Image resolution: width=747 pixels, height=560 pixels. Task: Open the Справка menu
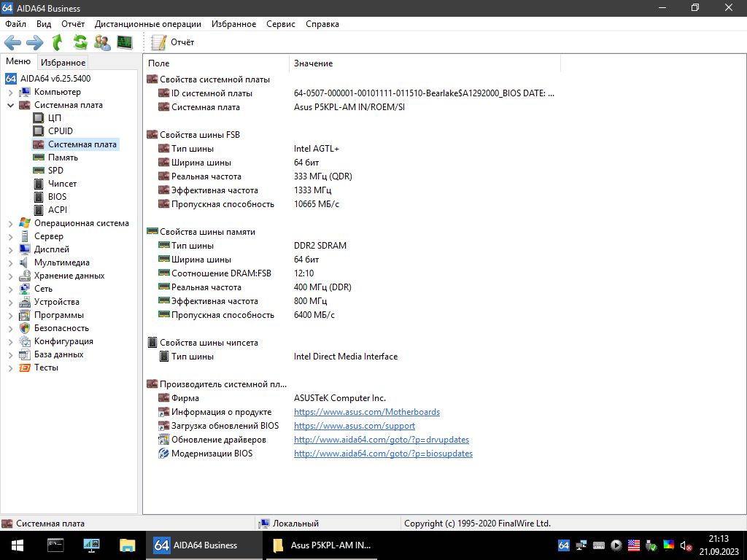[322, 24]
